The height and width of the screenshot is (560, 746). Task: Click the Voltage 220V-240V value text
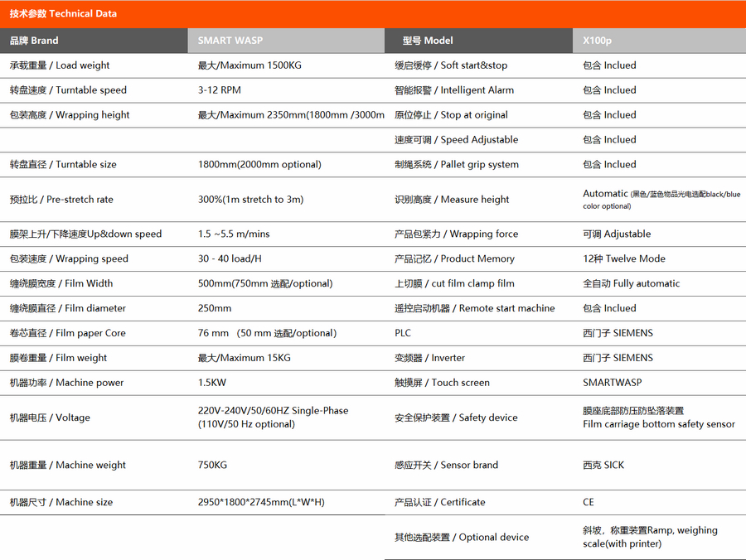point(273,411)
